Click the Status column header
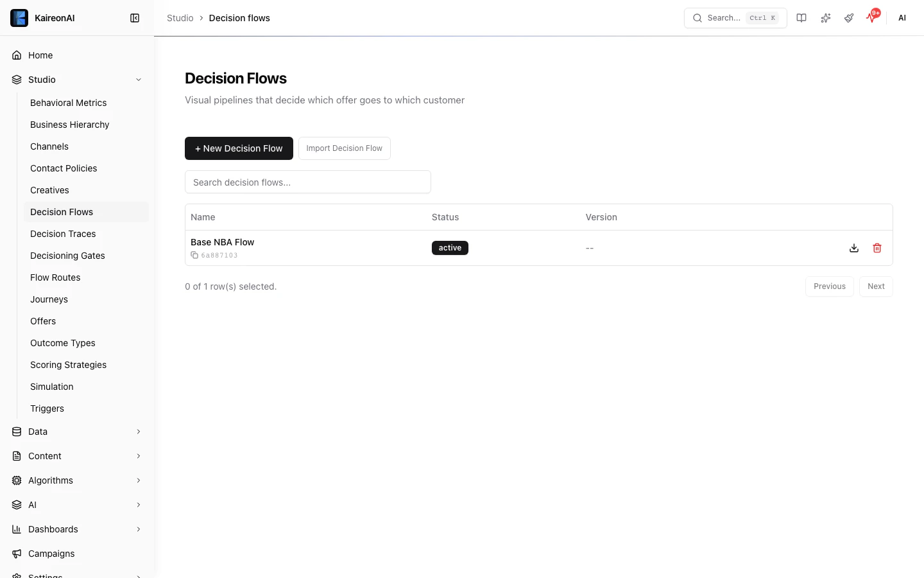The height and width of the screenshot is (578, 924). [445, 217]
